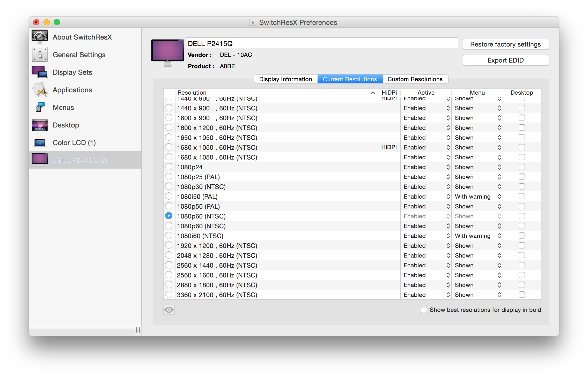Image resolution: width=588 pixels, height=377 pixels.
Task: Open Menu dropdown for 2048 x 1280 row
Action: [x=478, y=255]
